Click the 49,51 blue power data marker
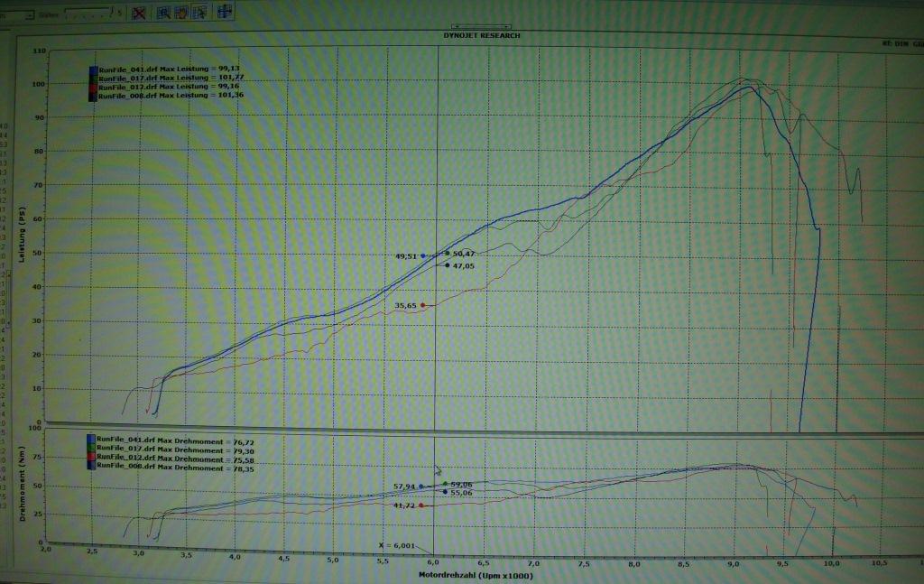This screenshot has height=584, width=924. (422, 256)
